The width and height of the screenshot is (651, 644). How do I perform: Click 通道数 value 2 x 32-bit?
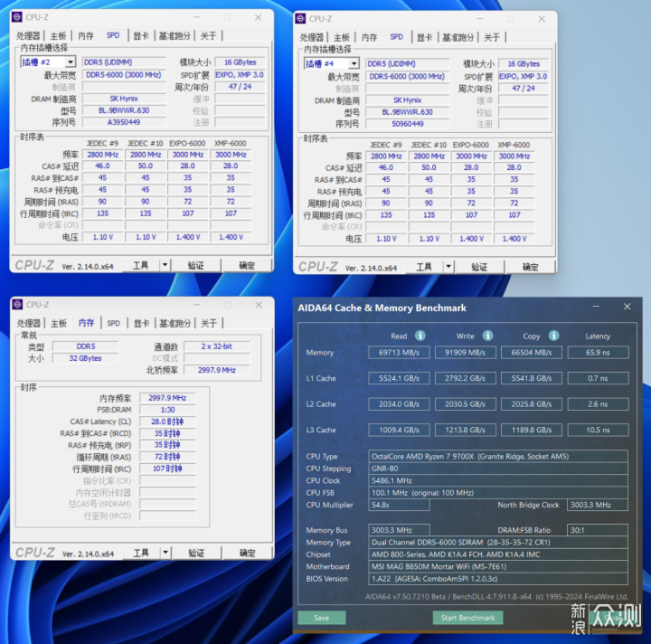tap(217, 346)
